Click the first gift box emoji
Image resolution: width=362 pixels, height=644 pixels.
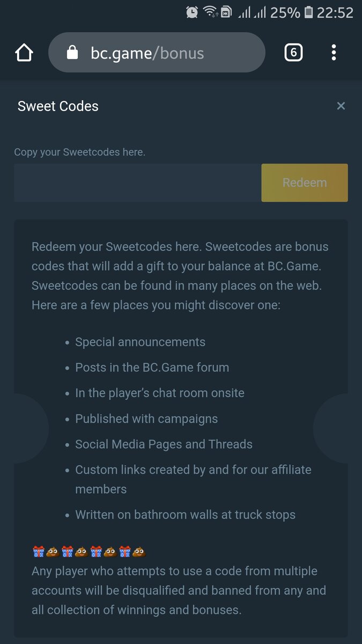pos(38,551)
